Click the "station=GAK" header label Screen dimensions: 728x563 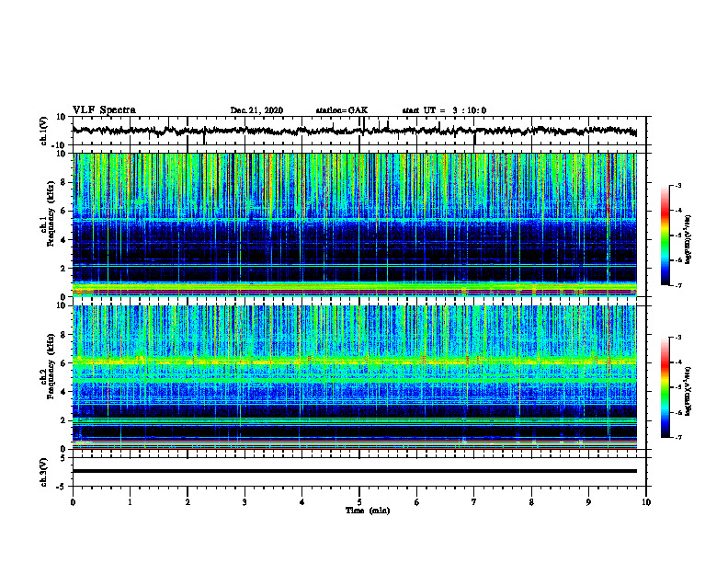(342, 110)
